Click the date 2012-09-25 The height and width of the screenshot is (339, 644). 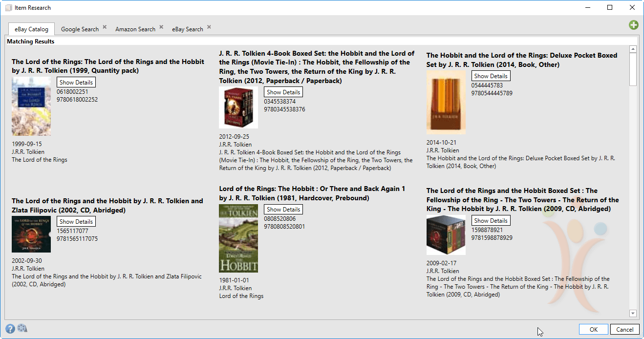pyautogui.click(x=234, y=137)
